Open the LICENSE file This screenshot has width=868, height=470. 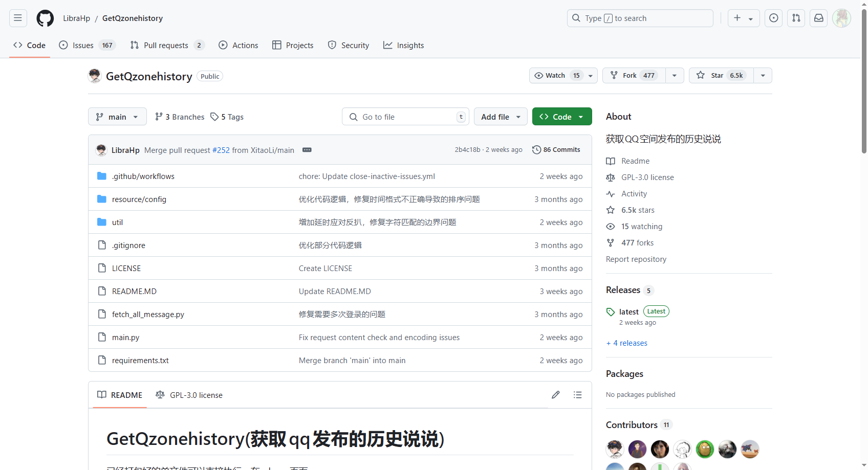126,268
